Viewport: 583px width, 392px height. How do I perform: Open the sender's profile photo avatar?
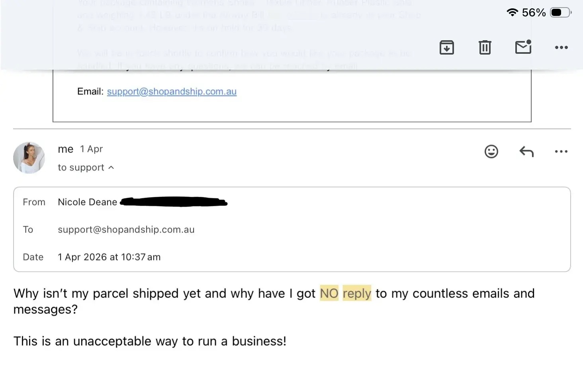click(x=29, y=158)
